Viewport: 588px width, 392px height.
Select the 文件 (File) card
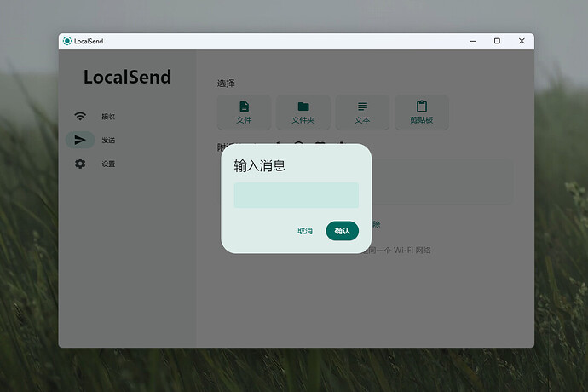244,112
